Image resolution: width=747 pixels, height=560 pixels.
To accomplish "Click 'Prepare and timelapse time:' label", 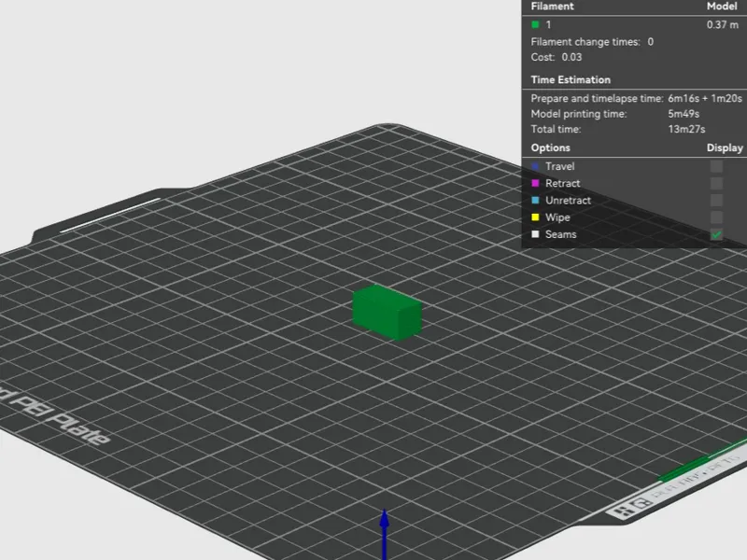I will pyautogui.click(x=597, y=99).
